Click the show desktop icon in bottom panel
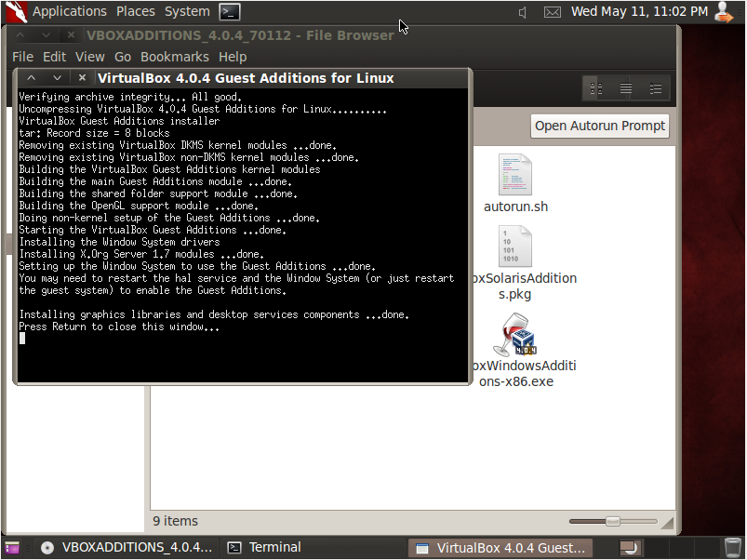The image size is (747, 560). [x=12, y=548]
